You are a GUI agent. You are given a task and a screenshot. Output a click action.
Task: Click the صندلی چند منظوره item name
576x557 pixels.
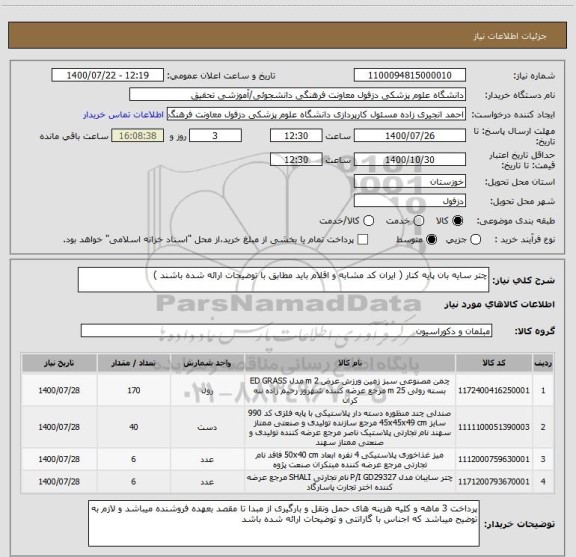coord(350,427)
